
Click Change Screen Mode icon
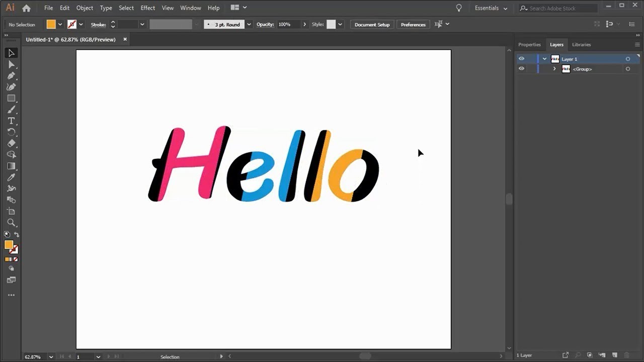tap(11, 280)
